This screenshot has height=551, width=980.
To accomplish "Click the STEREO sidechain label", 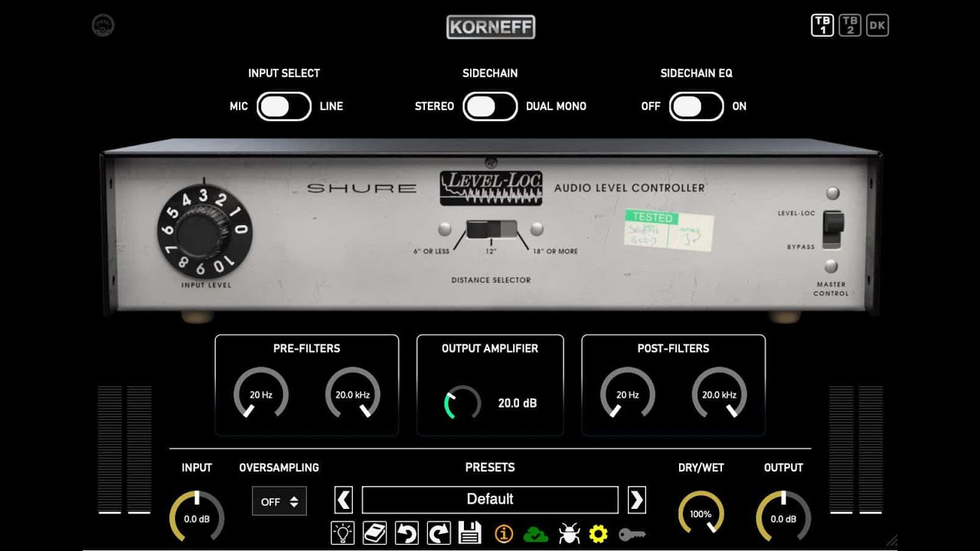I will (x=434, y=106).
